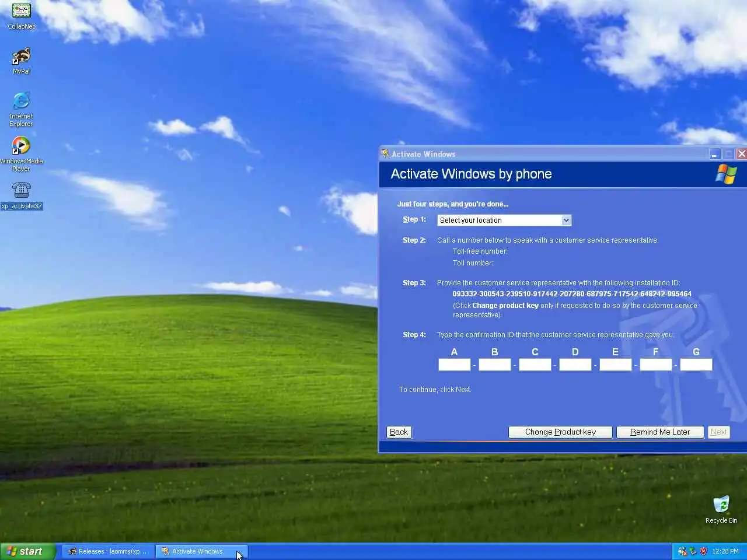Click the Windows flag logo in header
This screenshot has height=560, width=747.
pos(726,174)
